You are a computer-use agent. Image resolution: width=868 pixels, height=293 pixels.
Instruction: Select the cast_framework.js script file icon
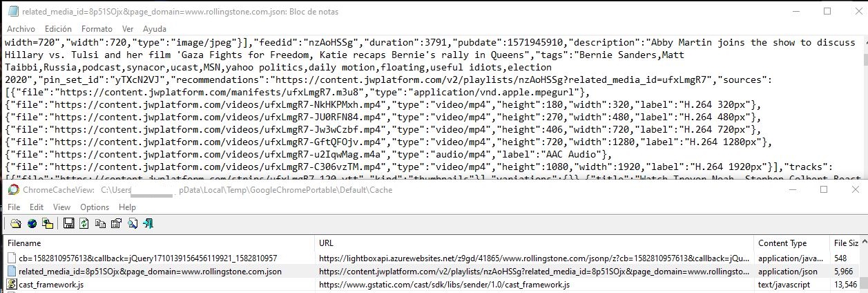11,285
